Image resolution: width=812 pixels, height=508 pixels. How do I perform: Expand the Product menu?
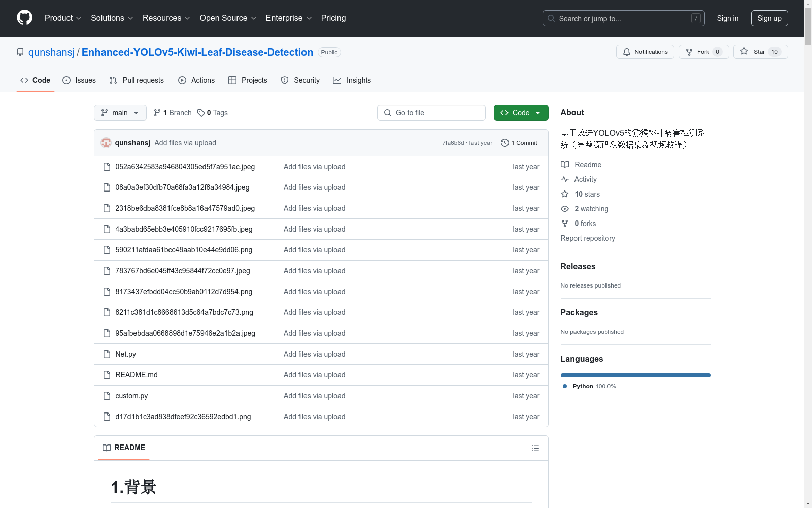pyautogui.click(x=63, y=18)
